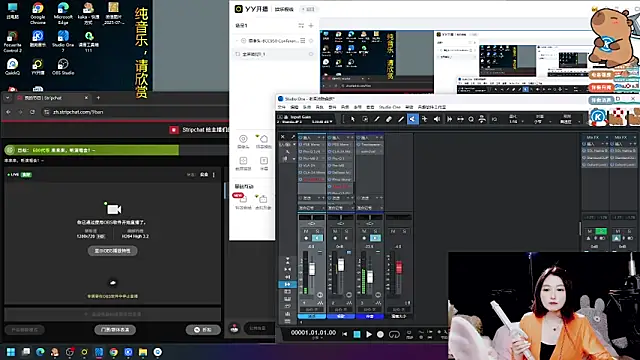The width and height of the screenshot is (640, 360).
Task: Select the Range tool in Studio One toolbar
Action: (365, 119)
